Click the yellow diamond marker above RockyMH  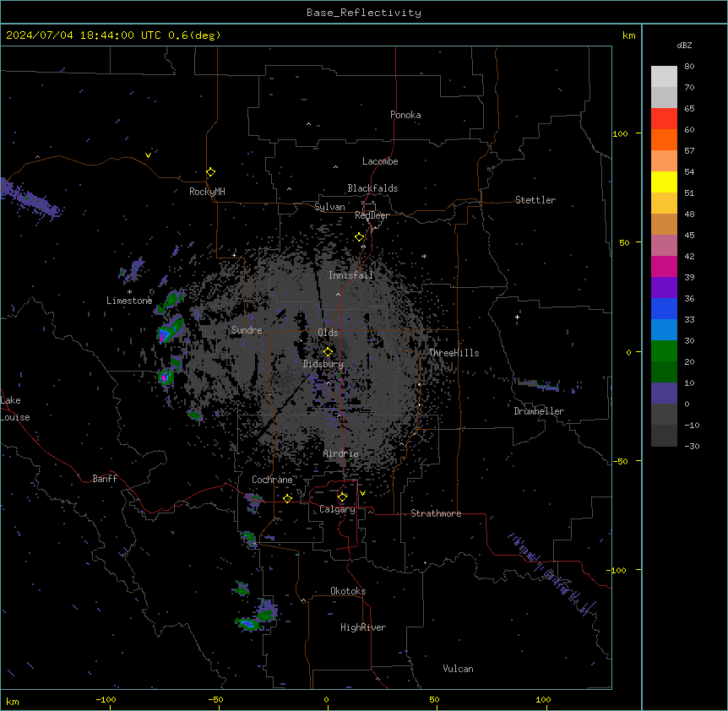211,172
